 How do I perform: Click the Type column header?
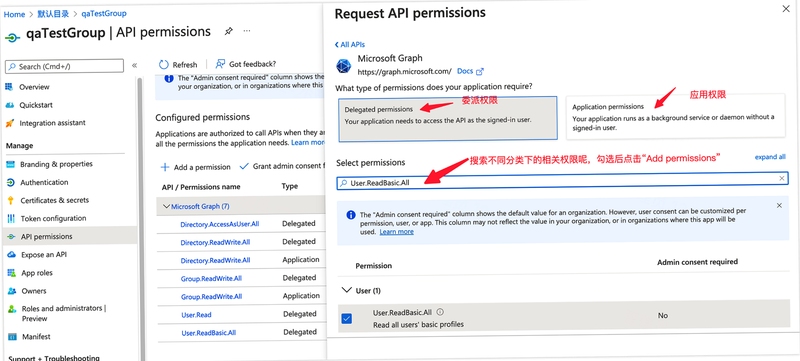[x=290, y=187]
